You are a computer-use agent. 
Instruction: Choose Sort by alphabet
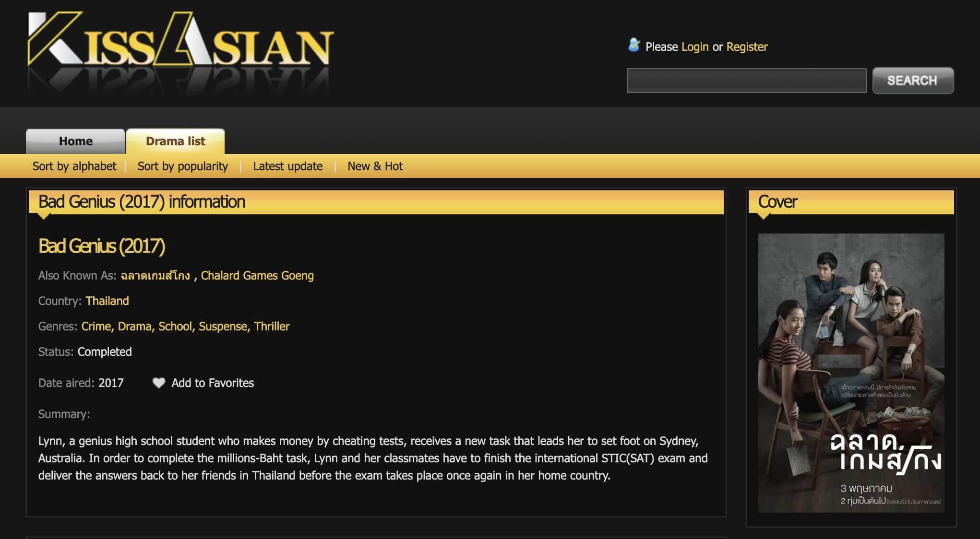tap(74, 166)
